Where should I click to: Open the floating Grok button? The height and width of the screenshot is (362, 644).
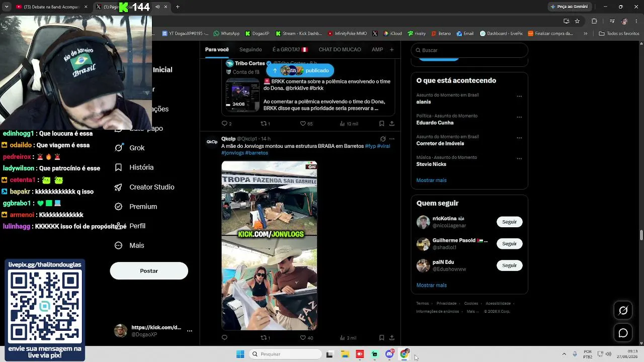click(623, 311)
